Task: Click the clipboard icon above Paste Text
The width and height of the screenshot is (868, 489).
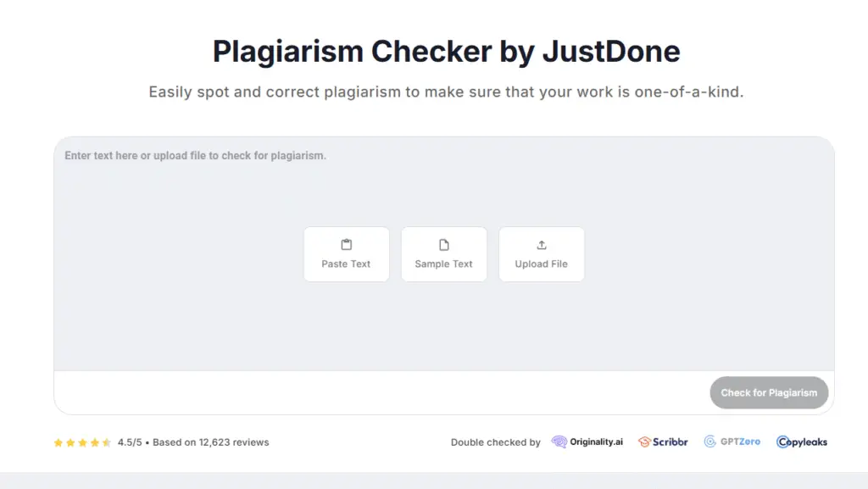Action: click(346, 245)
